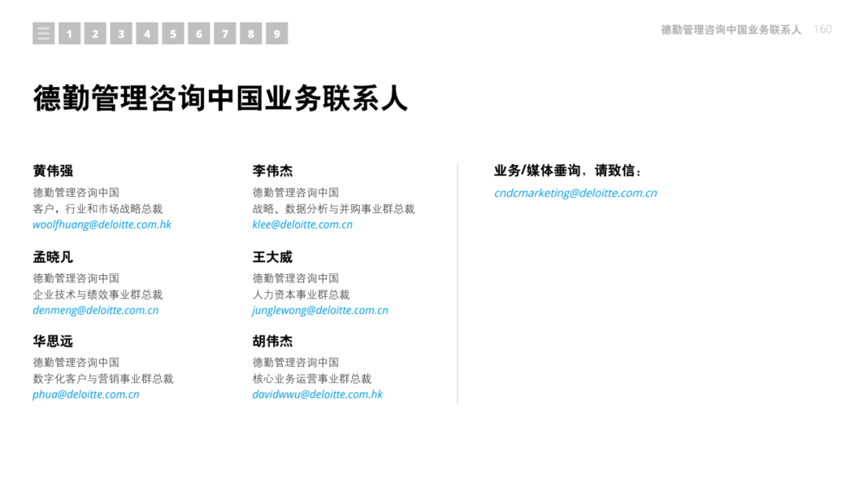The width and height of the screenshot is (868, 489).
Task: Click title 核心业务运营事业群总裁
Action: point(312,379)
